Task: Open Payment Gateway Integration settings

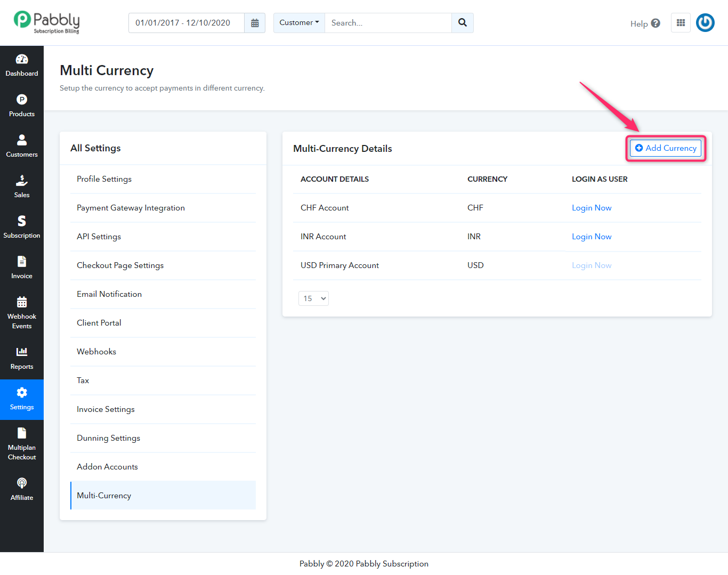Action: (163, 208)
